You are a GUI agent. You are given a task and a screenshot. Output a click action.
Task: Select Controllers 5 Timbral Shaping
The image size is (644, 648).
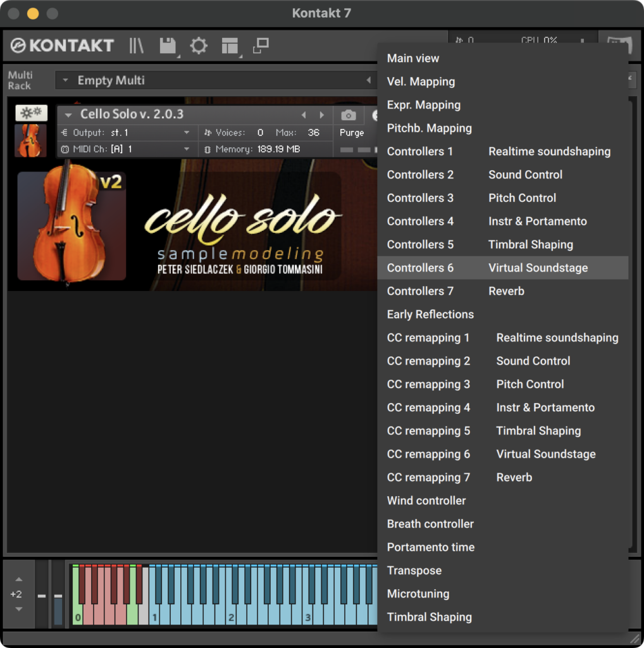[x=503, y=245]
